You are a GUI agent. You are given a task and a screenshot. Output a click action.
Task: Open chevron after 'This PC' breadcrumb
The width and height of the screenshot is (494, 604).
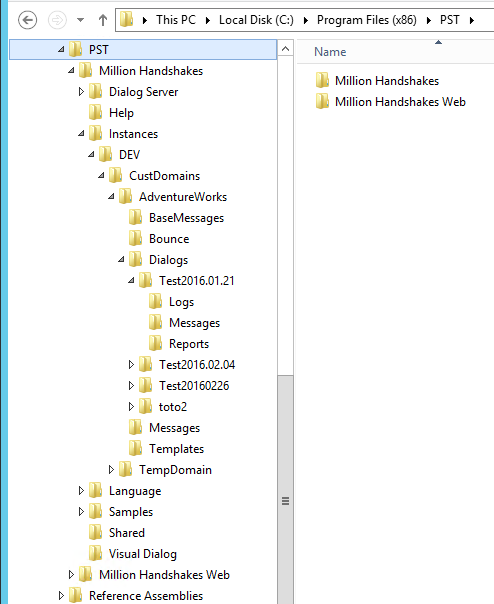(208, 20)
